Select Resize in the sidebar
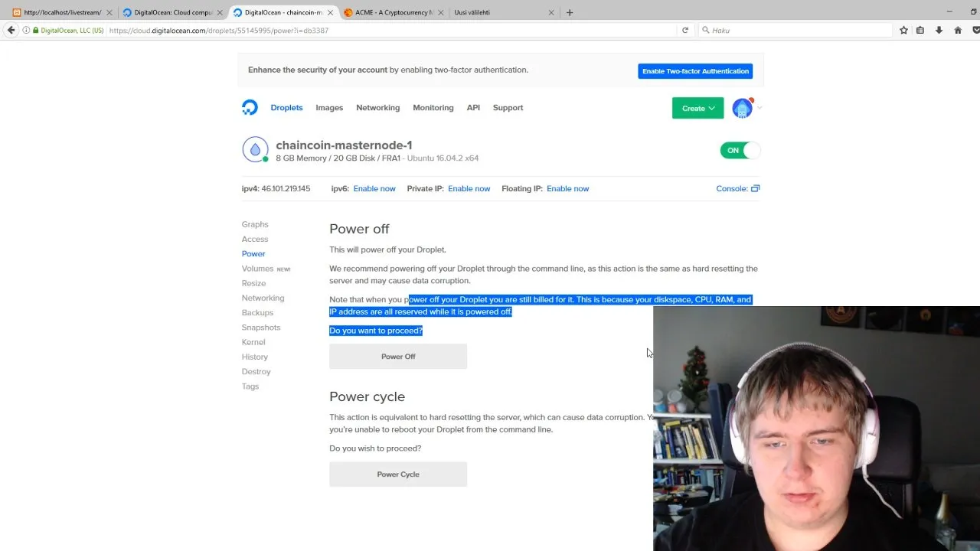Viewport: 980px width, 551px height. tap(253, 283)
